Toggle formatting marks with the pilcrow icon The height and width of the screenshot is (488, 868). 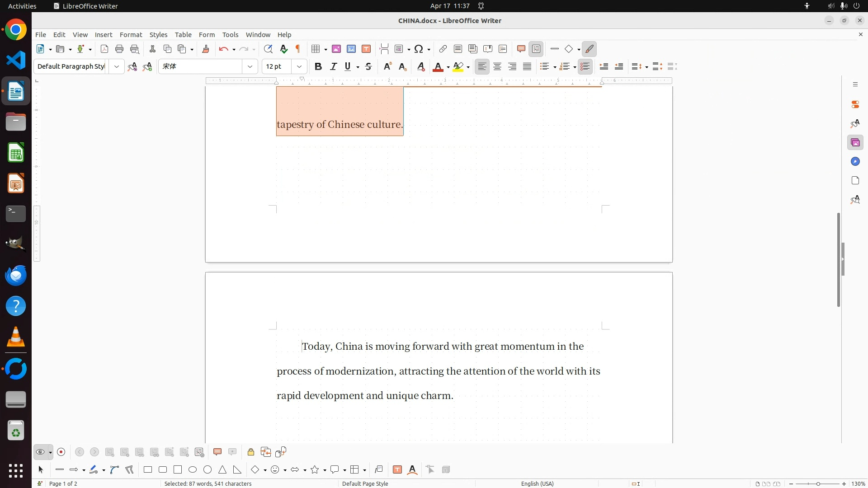point(298,49)
